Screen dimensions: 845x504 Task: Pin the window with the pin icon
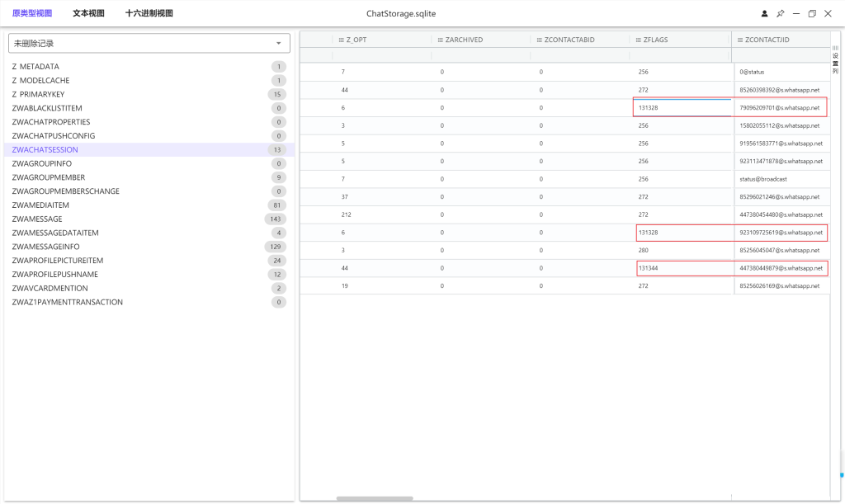point(780,14)
